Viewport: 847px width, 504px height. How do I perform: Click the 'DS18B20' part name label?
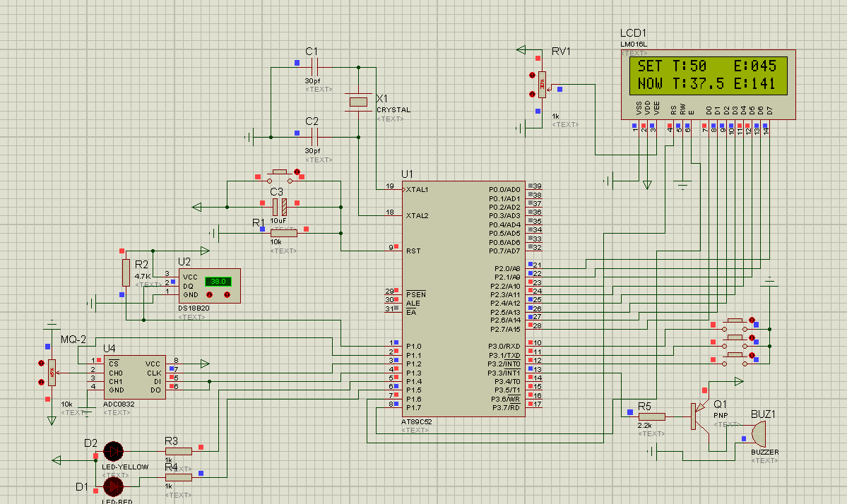pos(194,308)
